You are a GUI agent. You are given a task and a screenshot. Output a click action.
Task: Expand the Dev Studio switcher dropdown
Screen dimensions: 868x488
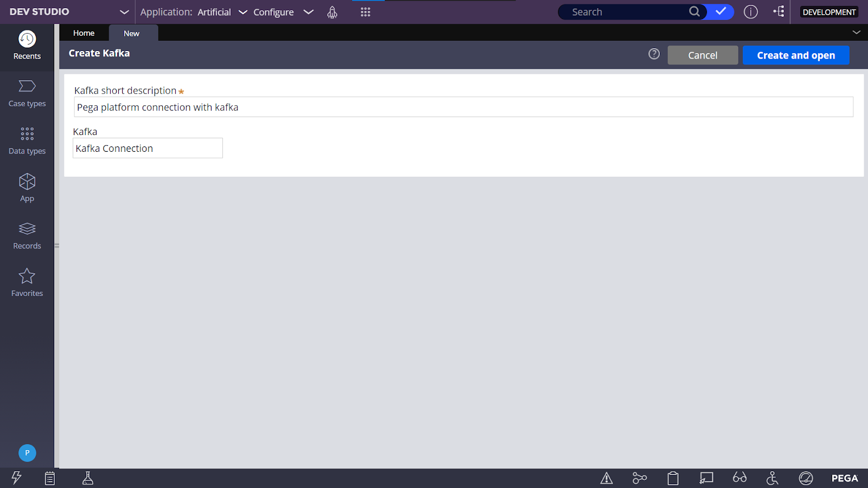point(124,12)
